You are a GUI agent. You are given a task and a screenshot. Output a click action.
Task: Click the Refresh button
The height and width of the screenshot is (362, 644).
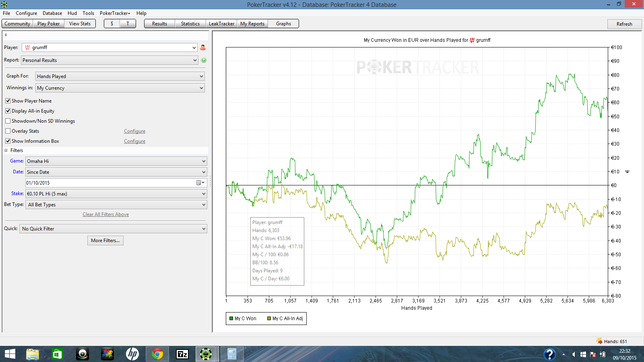(x=624, y=24)
